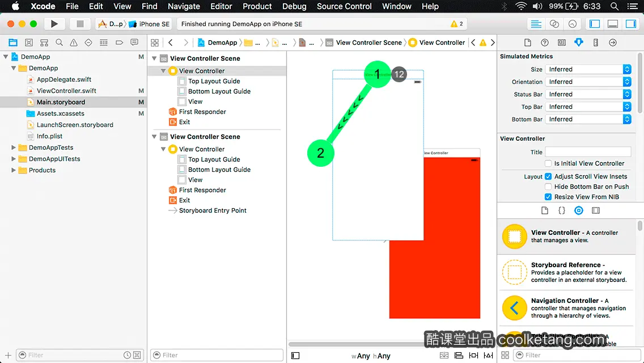Open the Identity inspector
This screenshot has height=363, width=644.
coord(561,43)
